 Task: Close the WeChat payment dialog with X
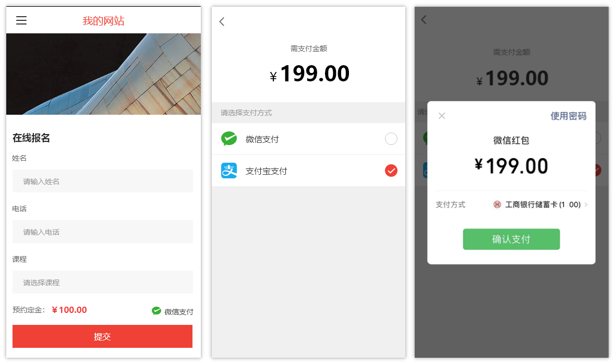(442, 116)
